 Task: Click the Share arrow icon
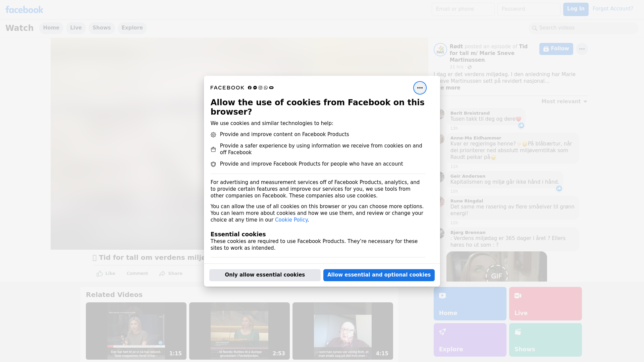pyautogui.click(x=162, y=274)
